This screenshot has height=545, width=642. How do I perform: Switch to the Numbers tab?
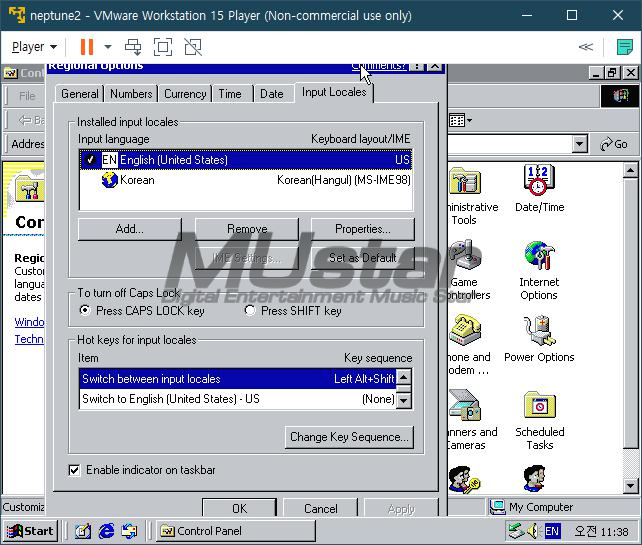[x=131, y=94]
